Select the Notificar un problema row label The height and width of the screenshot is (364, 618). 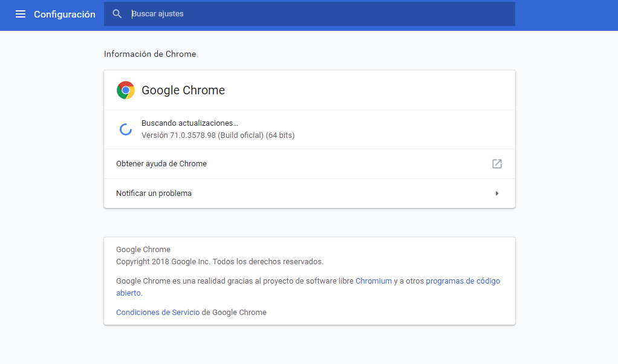(x=154, y=193)
